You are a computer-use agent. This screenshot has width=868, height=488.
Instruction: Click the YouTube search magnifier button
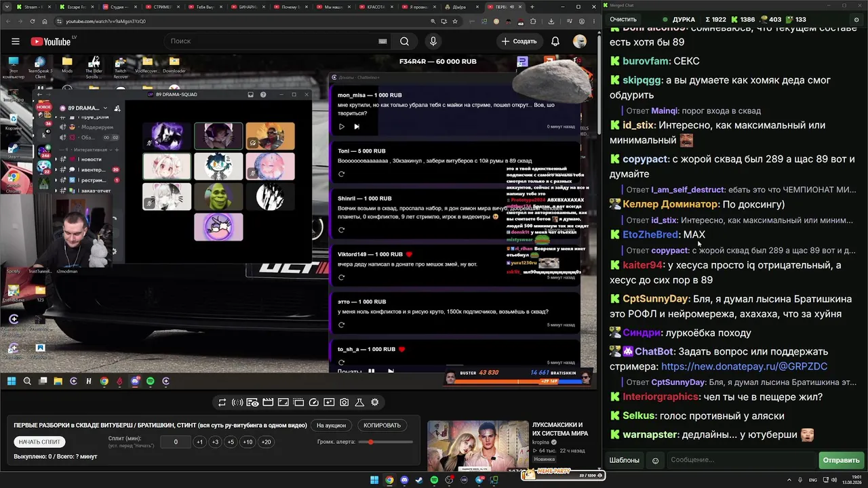(x=404, y=41)
